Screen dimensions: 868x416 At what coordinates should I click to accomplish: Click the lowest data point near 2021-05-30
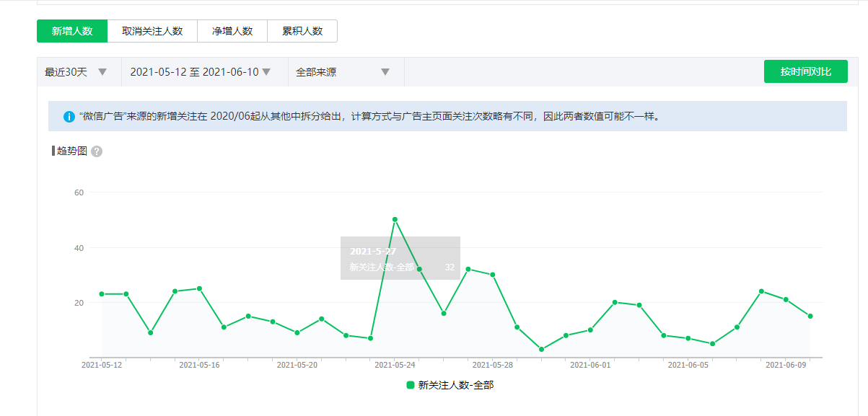point(541,349)
